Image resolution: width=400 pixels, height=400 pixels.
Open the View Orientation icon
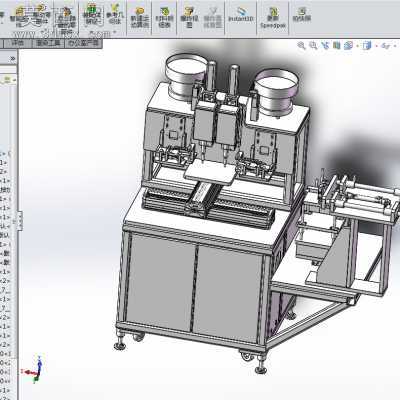coord(348,46)
